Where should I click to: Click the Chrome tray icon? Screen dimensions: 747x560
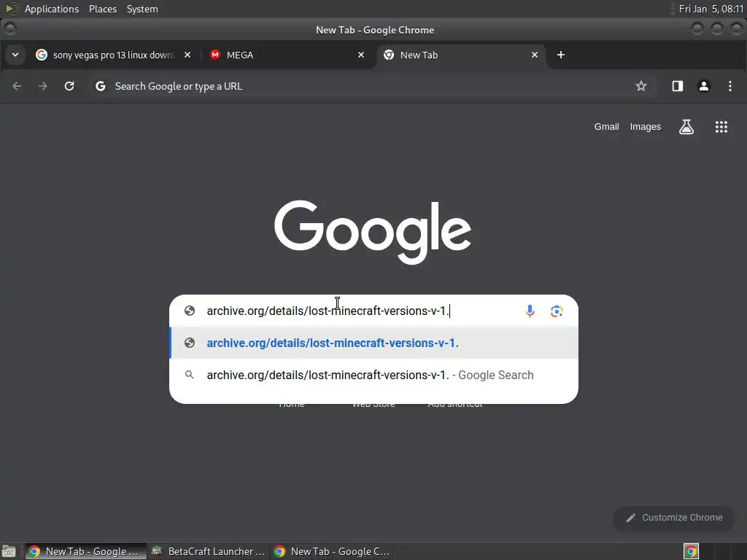coord(691,551)
